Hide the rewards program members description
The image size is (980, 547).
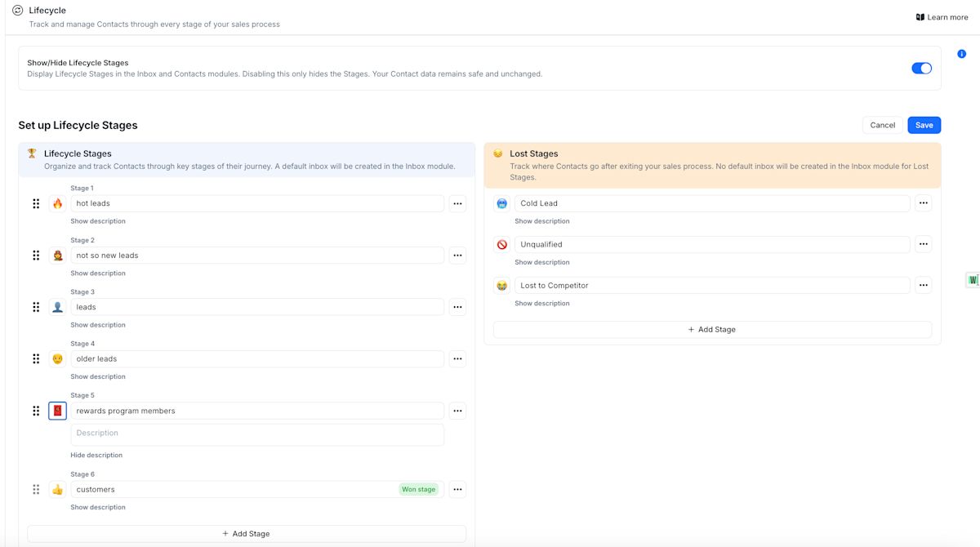(x=96, y=455)
